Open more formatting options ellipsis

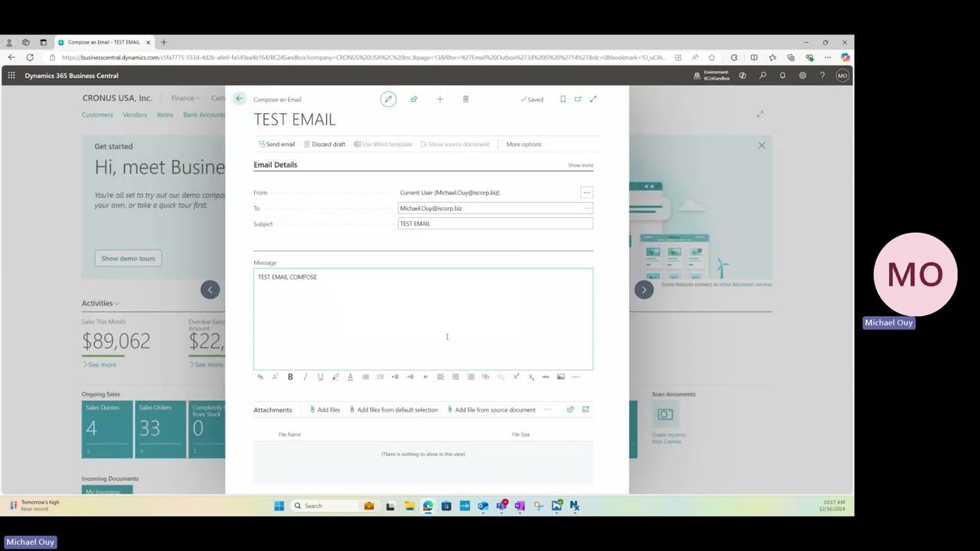576,377
